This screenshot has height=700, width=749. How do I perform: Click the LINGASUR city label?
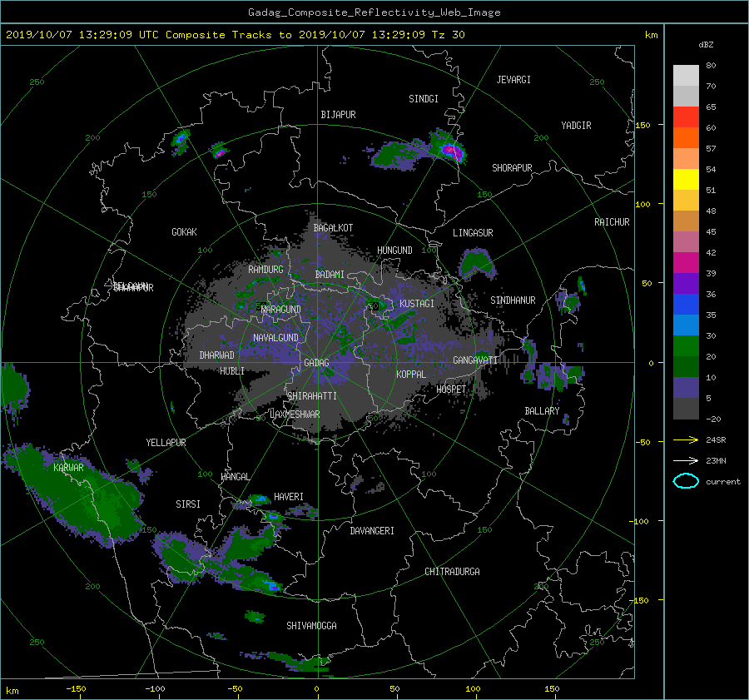(473, 233)
